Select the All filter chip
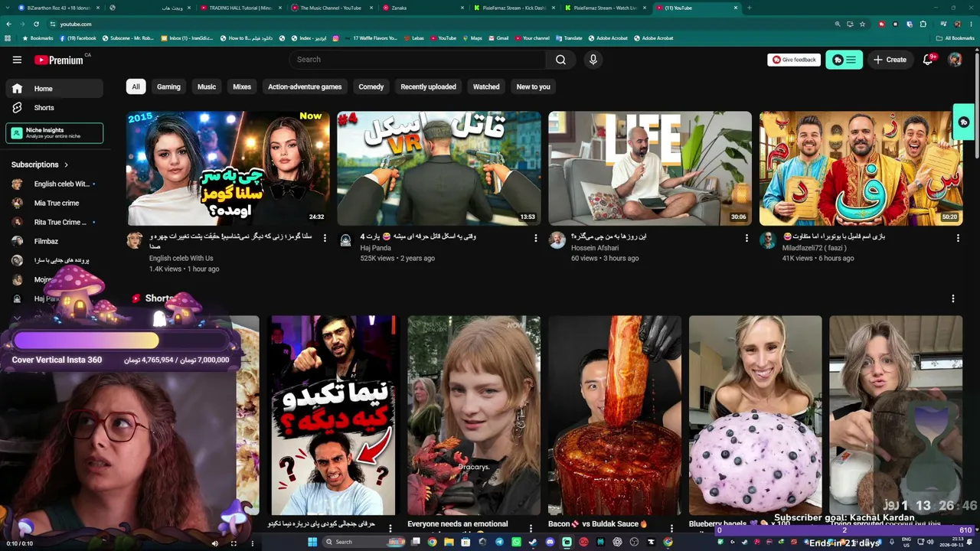This screenshot has height=551, width=980. [x=136, y=86]
